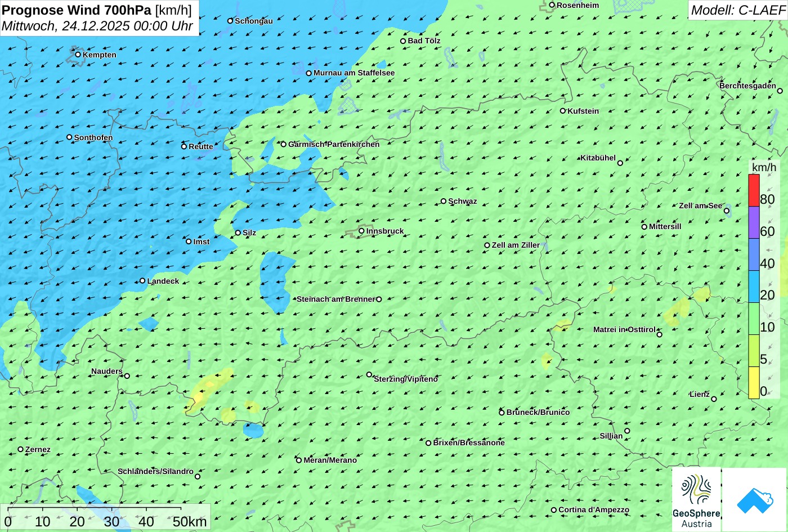Click the 'Zell am See' label
Viewport: 788px width, 532px height.
coord(700,205)
